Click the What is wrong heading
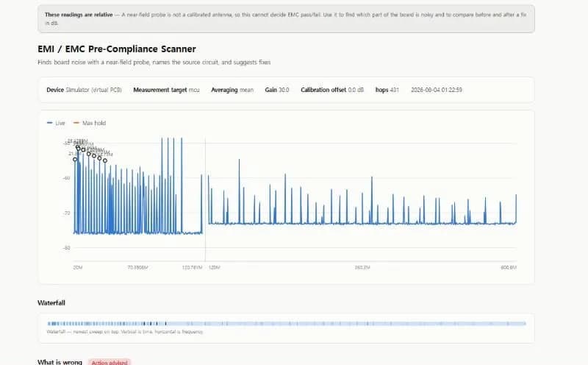The height and width of the screenshot is (365, 588). click(60, 362)
